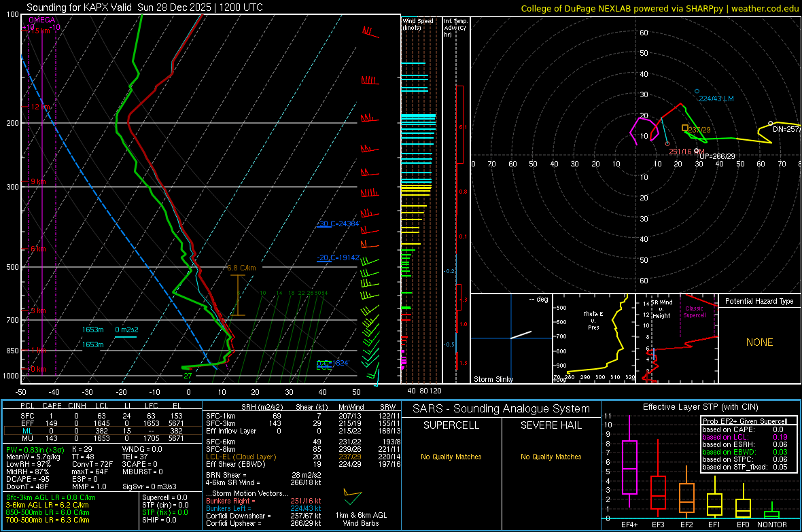Click the 224/43 LM hodograph label

click(716, 99)
